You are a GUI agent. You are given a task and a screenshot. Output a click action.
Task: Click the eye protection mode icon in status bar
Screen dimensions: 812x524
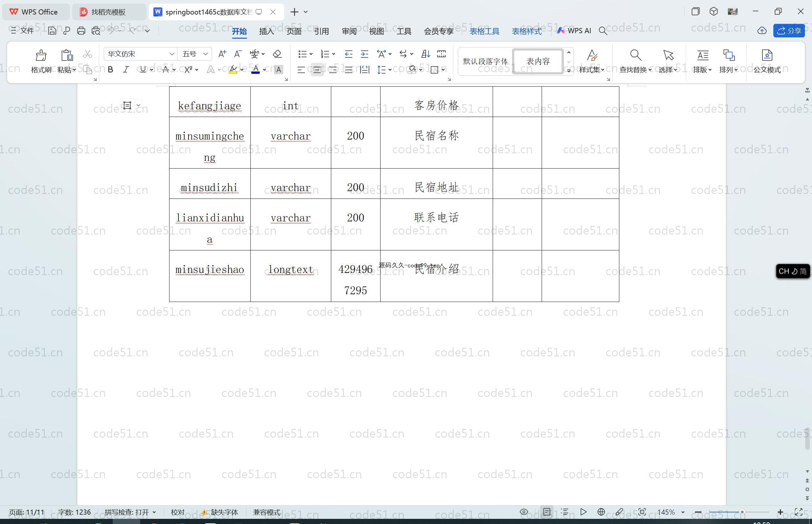[524, 512]
